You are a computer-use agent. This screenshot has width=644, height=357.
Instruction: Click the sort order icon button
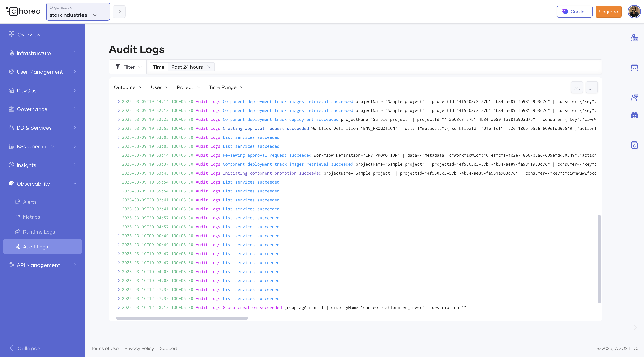tap(591, 87)
